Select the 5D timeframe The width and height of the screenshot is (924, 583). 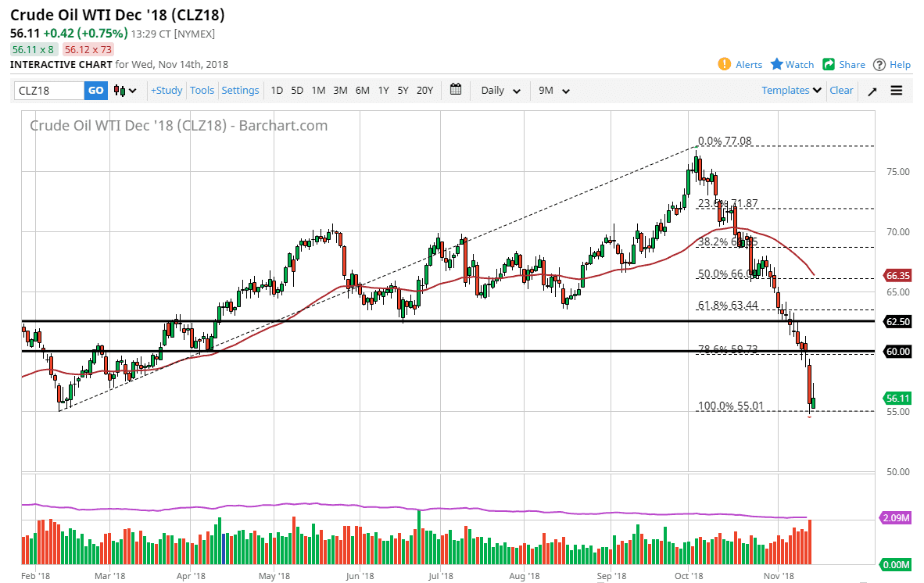click(297, 90)
